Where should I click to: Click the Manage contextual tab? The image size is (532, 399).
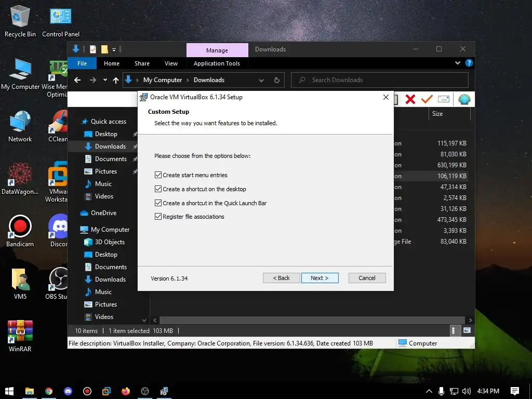pos(217,50)
